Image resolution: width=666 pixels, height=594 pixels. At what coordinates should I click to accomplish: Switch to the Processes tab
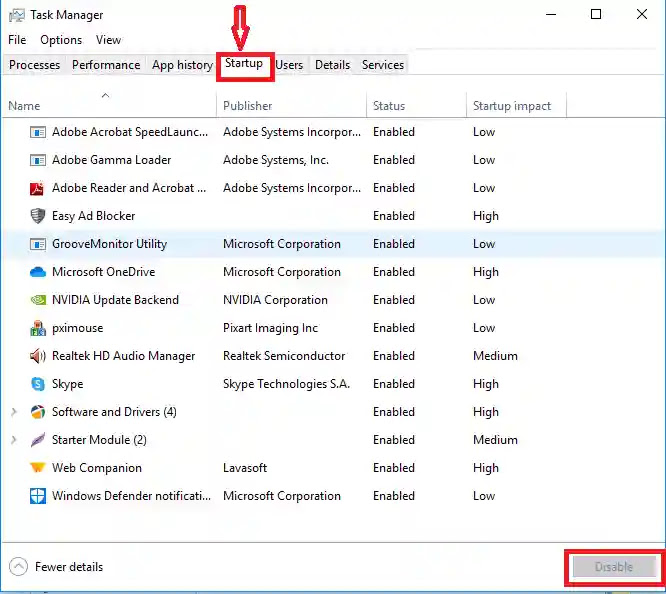tap(34, 65)
